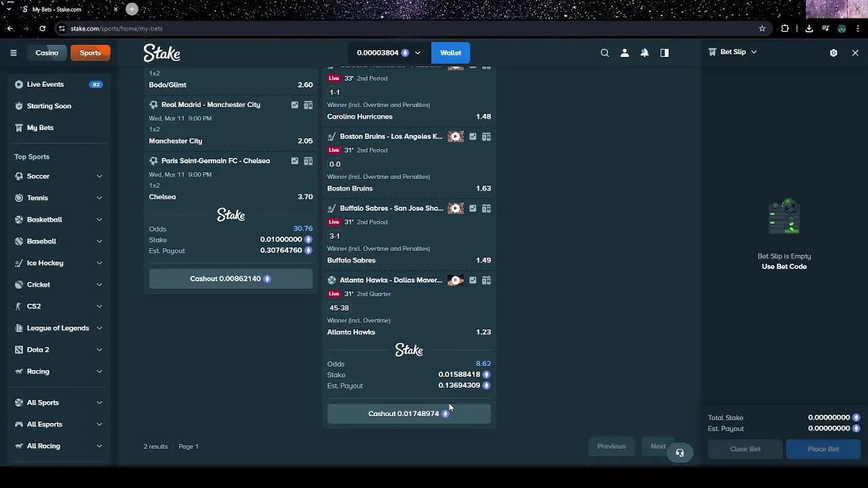Viewport: 868px width, 488px height.
Task: Switch to the Sports tab
Action: 90,53
